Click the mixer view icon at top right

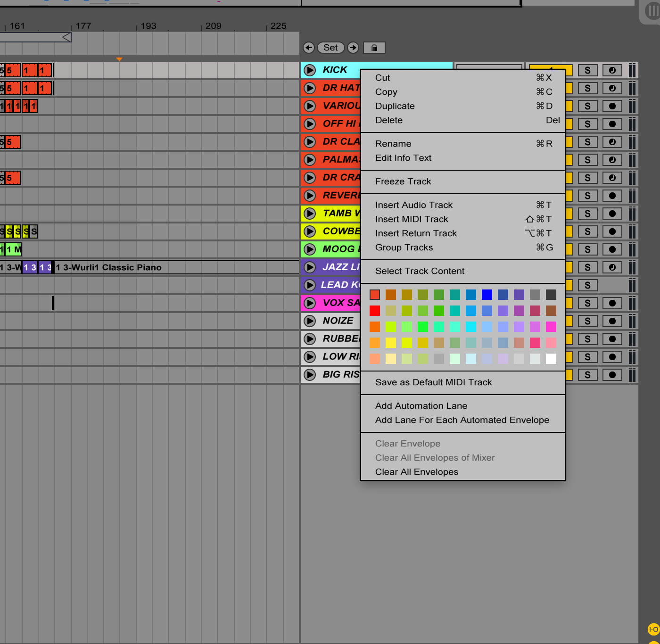tap(649, 11)
